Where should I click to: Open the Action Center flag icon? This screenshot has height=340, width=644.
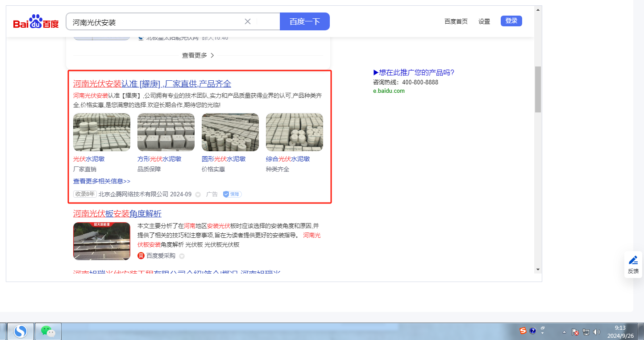coord(575,332)
